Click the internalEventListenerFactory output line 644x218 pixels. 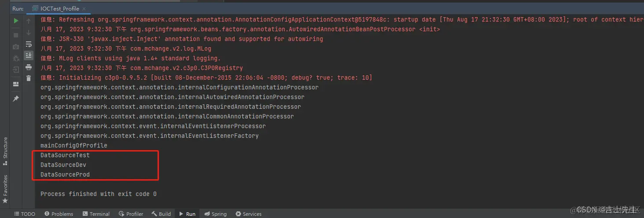coord(150,136)
